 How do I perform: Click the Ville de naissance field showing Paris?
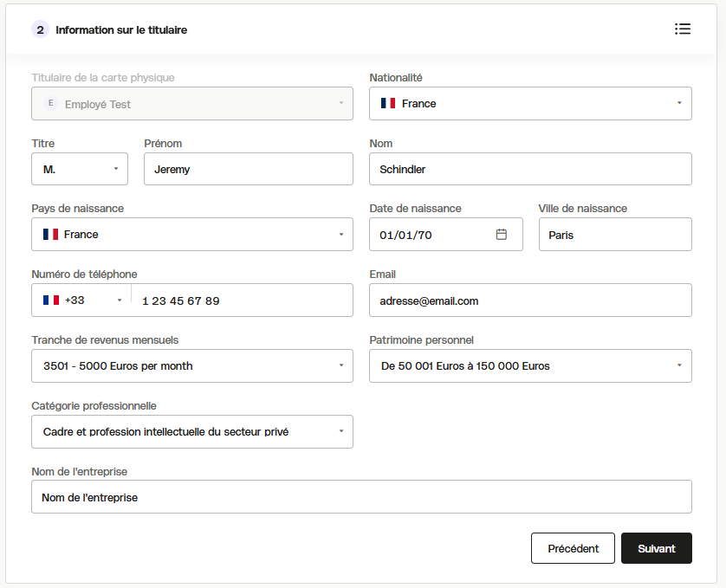[615, 235]
